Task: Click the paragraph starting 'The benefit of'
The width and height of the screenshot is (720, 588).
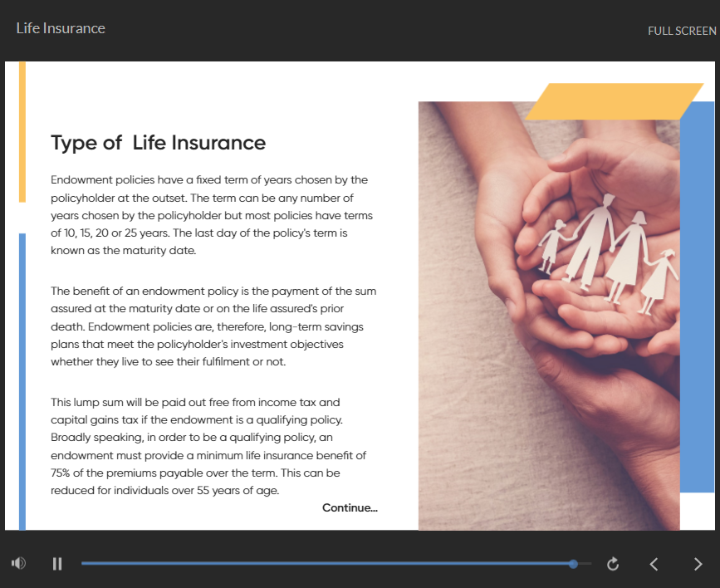Action: 213,326
